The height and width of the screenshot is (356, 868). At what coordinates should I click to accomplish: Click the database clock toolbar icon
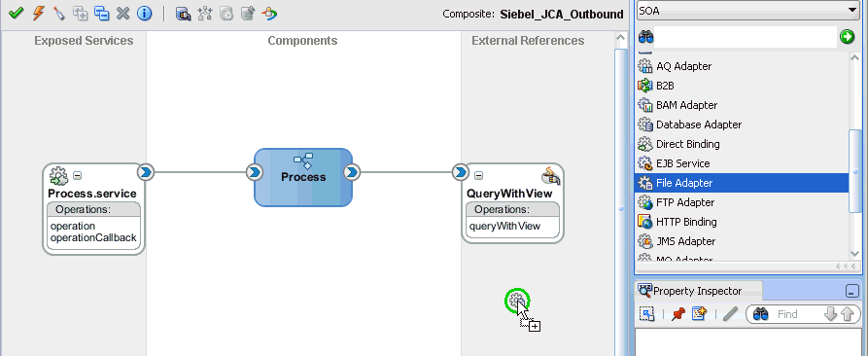pos(226,14)
